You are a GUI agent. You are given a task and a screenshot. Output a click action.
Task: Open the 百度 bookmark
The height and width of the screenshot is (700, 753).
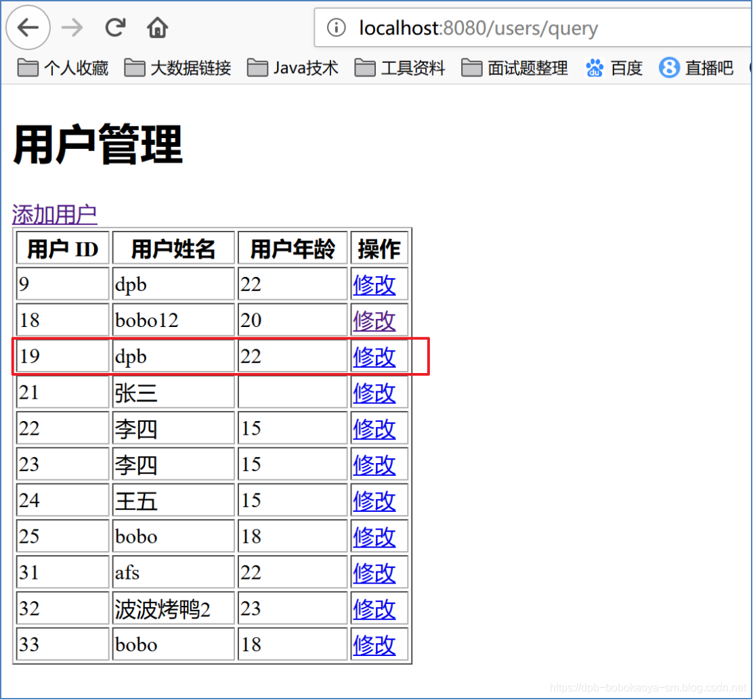[614, 68]
